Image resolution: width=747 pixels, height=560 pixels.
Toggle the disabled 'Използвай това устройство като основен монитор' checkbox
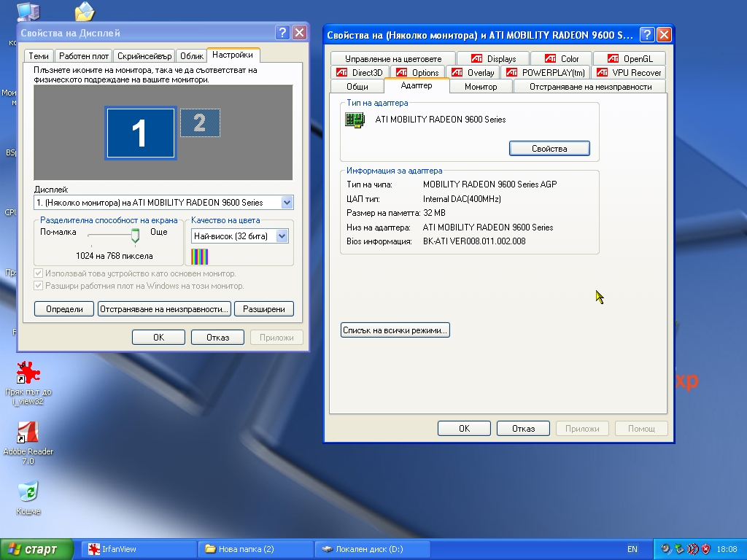[39, 273]
